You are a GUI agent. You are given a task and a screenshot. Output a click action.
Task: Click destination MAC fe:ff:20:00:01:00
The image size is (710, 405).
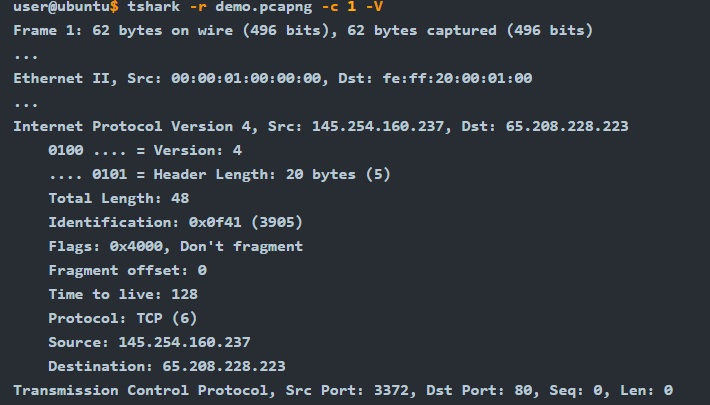tap(457, 78)
